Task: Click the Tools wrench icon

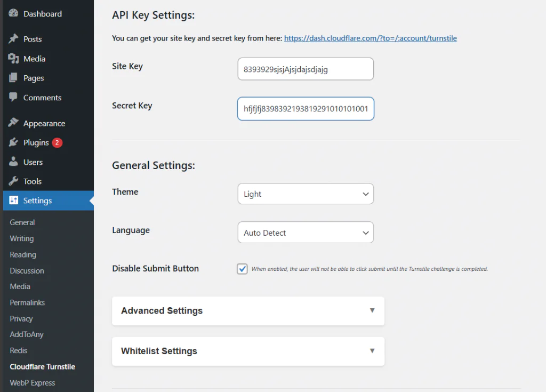Action: click(13, 181)
